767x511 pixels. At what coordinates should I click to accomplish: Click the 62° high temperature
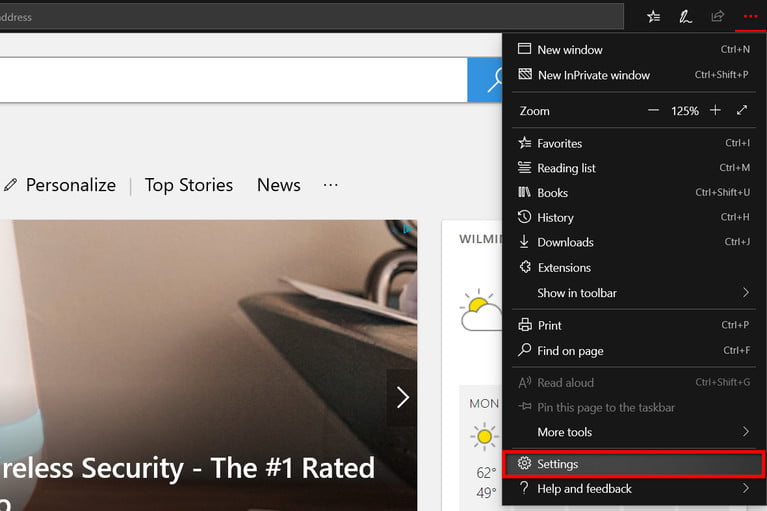486,473
